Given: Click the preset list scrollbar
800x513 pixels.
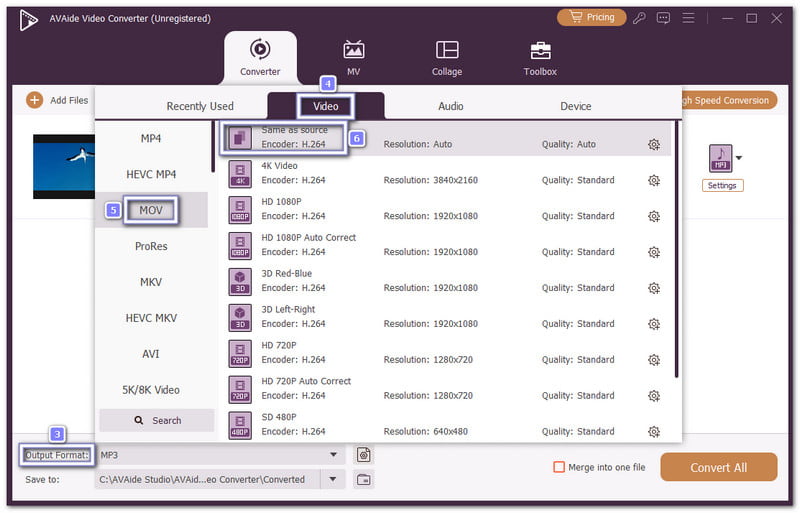Looking at the screenshot, I should tap(677, 249).
